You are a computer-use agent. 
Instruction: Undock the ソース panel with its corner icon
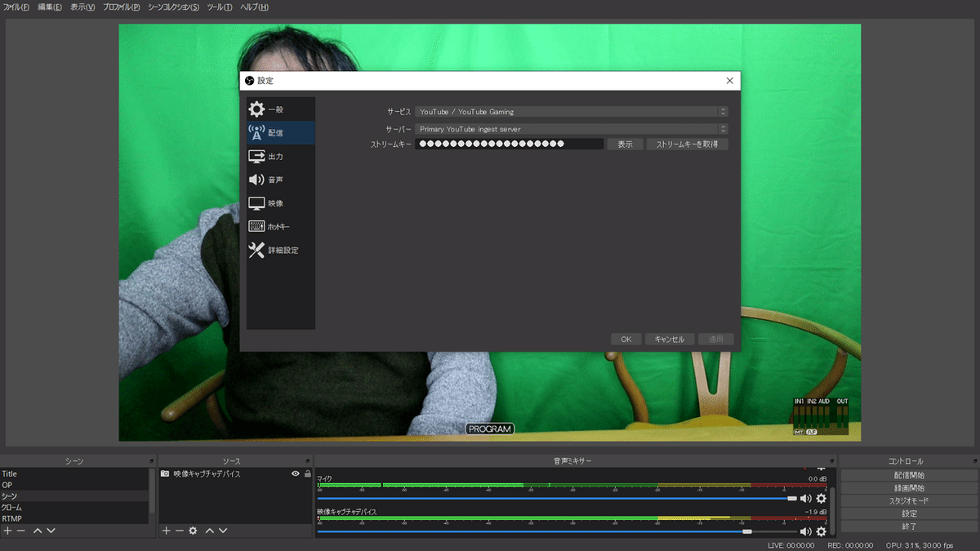(309, 461)
